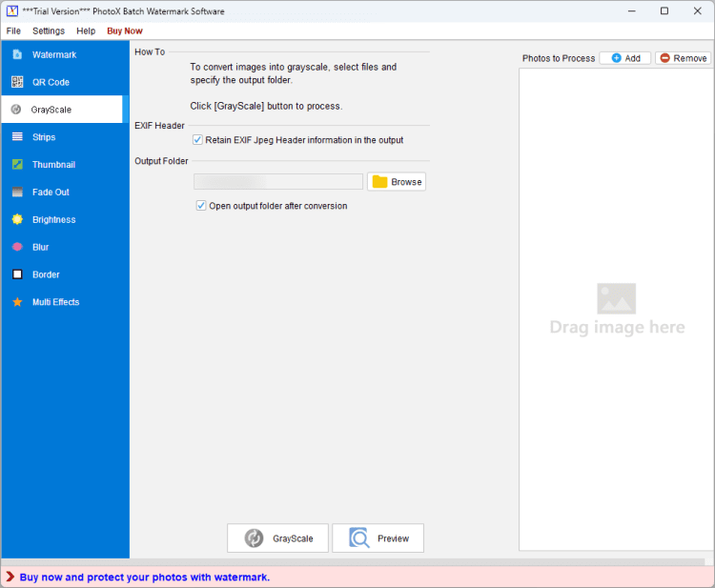715x588 pixels.
Task: Select the Blur section
Action: [x=65, y=247]
